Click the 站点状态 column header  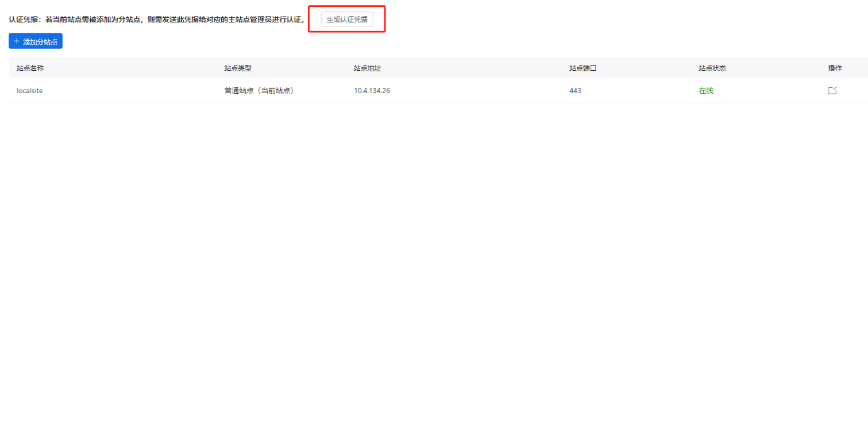(712, 68)
